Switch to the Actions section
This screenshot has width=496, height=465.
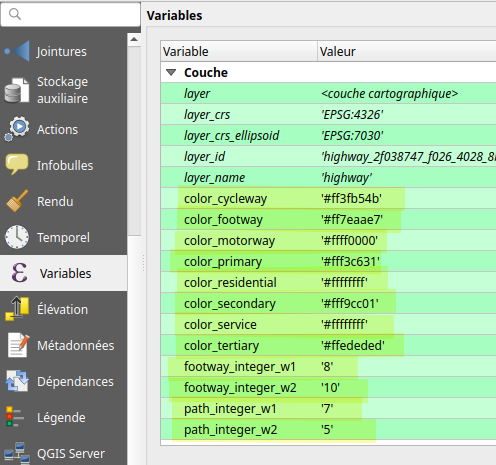coord(63,129)
